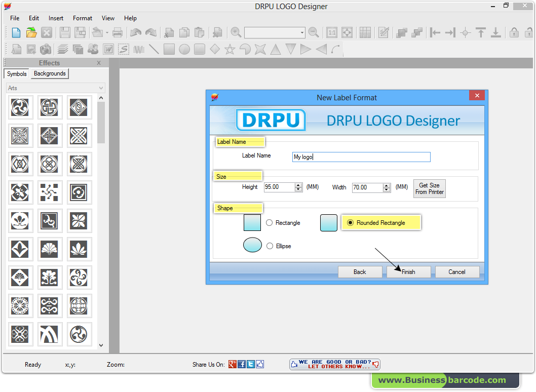The image size is (536, 392).
Task: Click the Paste (clipboard) toolbar icon
Action: click(199, 33)
